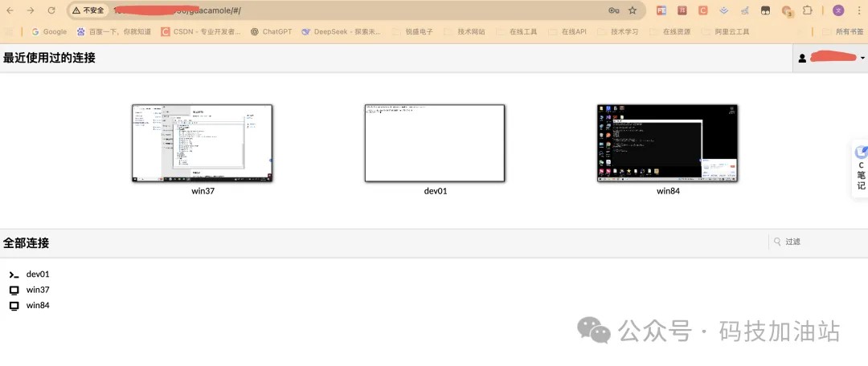This screenshot has width=868, height=366.
Task: Open the CSDN bookmark
Action: (x=201, y=31)
